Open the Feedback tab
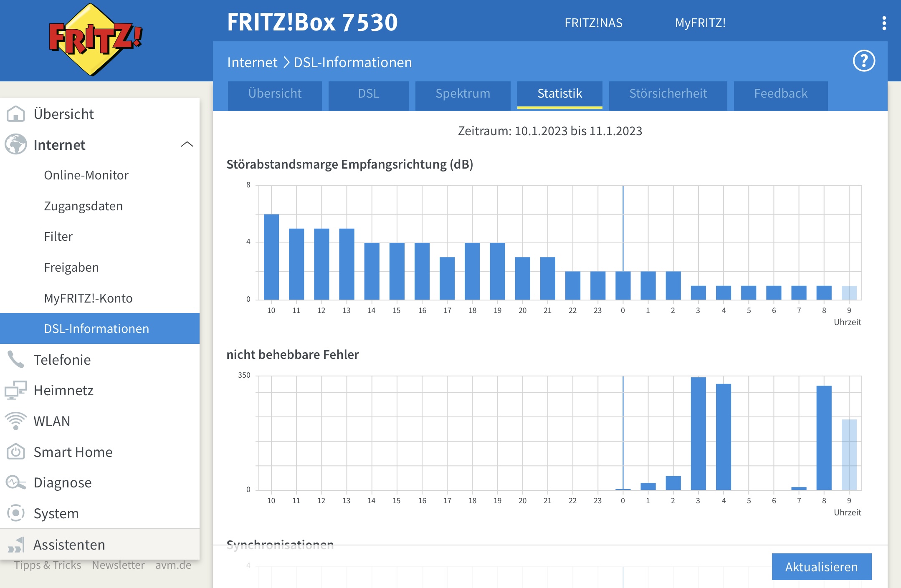 tap(780, 93)
